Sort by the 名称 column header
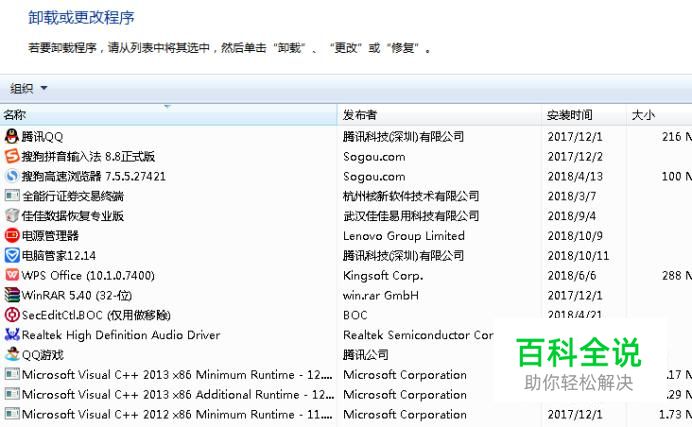 [x=168, y=115]
